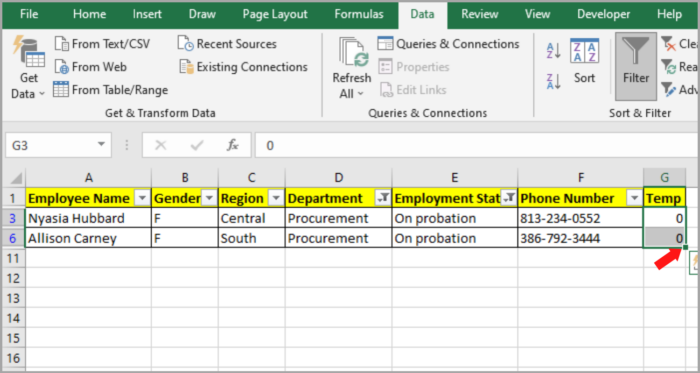
Task: Click the Insert Function fx button
Action: click(x=232, y=145)
